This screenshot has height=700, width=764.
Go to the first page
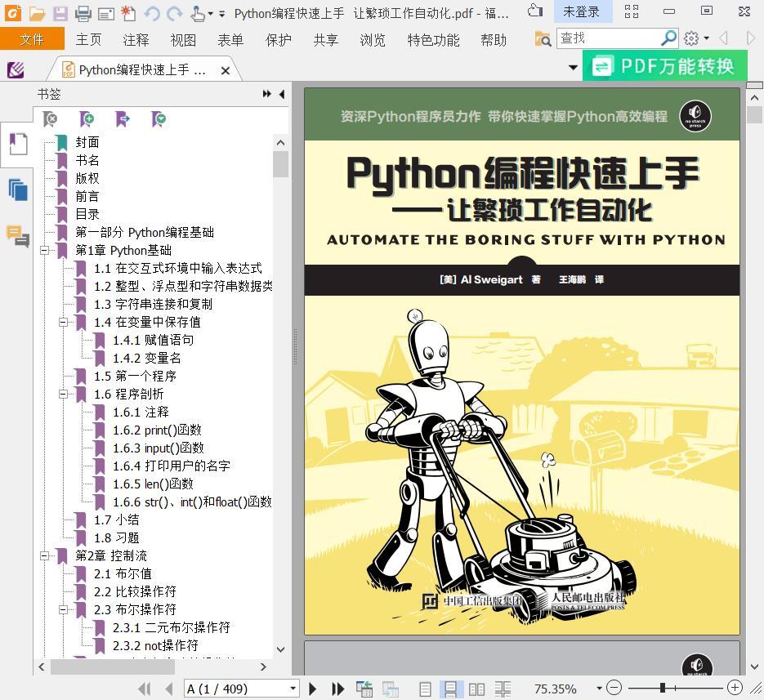click(145, 689)
